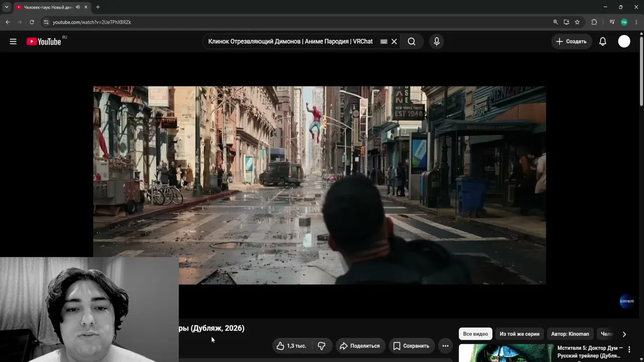Run search with the magnifier button
The image size is (644, 362).
click(412, 42)
